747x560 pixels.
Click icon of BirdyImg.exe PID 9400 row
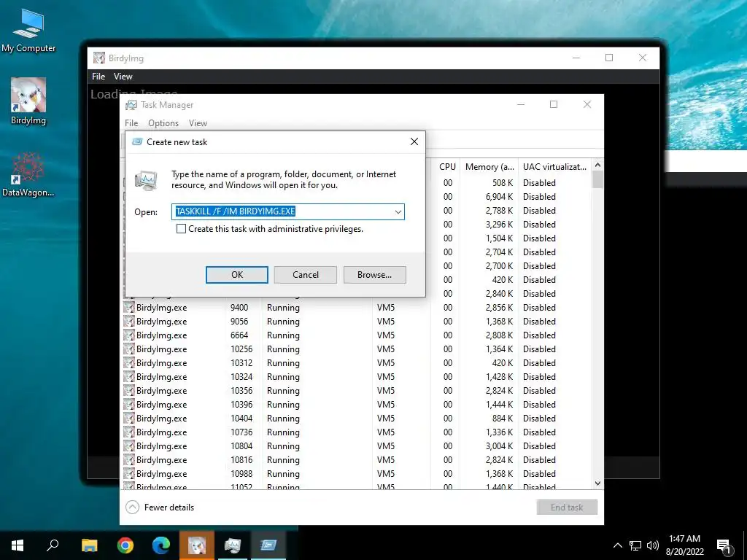point(128,308)
